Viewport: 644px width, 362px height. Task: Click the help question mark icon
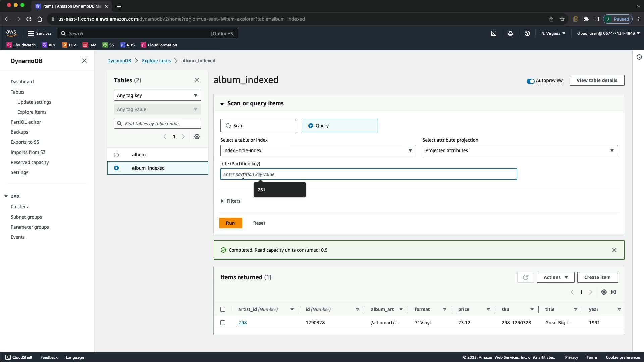click(x=527, y=33)
